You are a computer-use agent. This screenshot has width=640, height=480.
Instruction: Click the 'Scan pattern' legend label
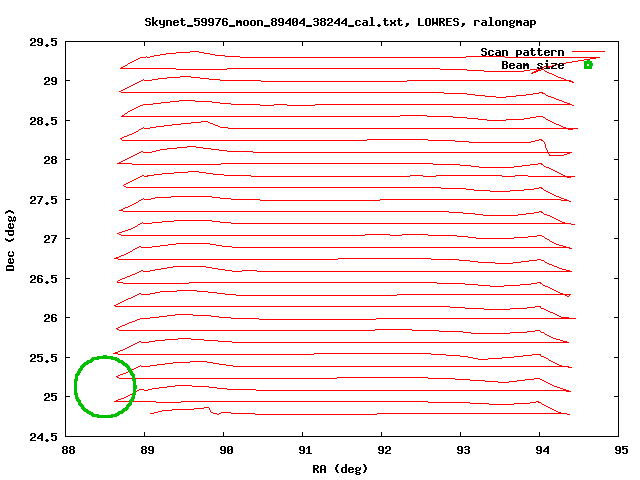point(522,52)
